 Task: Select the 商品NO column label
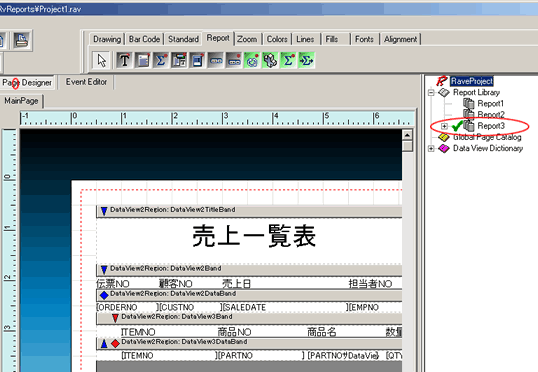point(234,332)
